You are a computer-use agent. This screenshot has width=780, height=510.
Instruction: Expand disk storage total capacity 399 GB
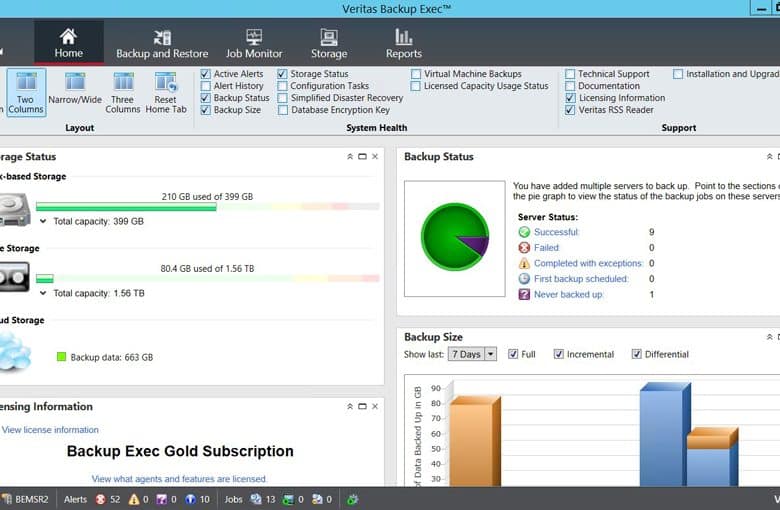pos(43,221)
